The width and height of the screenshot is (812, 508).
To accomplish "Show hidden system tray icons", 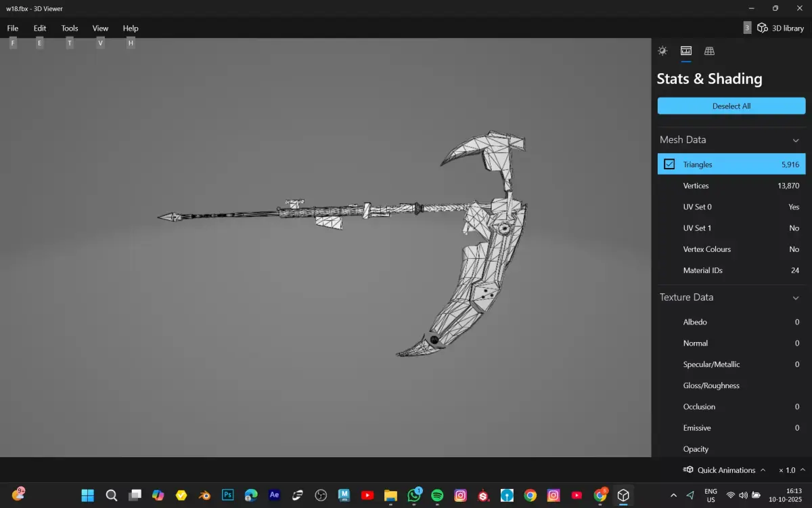I will 673,495.
